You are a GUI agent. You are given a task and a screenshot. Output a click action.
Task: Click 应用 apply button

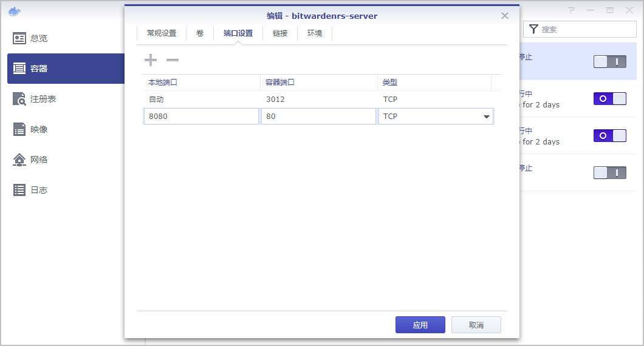click(x=420, y=325)
